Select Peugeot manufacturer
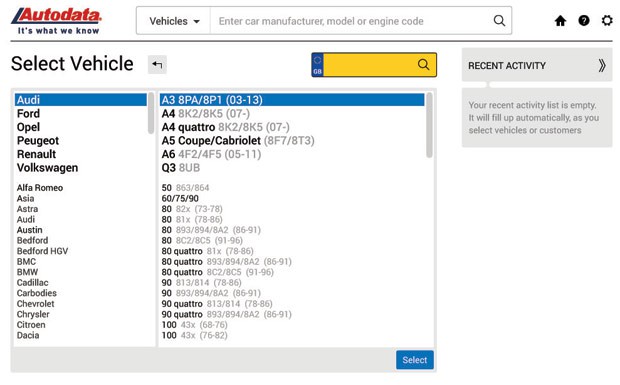 (38, 141)
